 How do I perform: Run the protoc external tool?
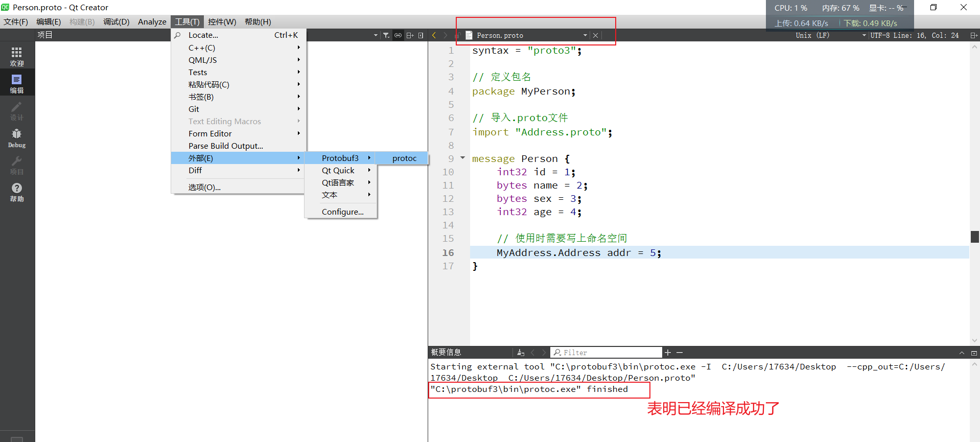[402, 158]
